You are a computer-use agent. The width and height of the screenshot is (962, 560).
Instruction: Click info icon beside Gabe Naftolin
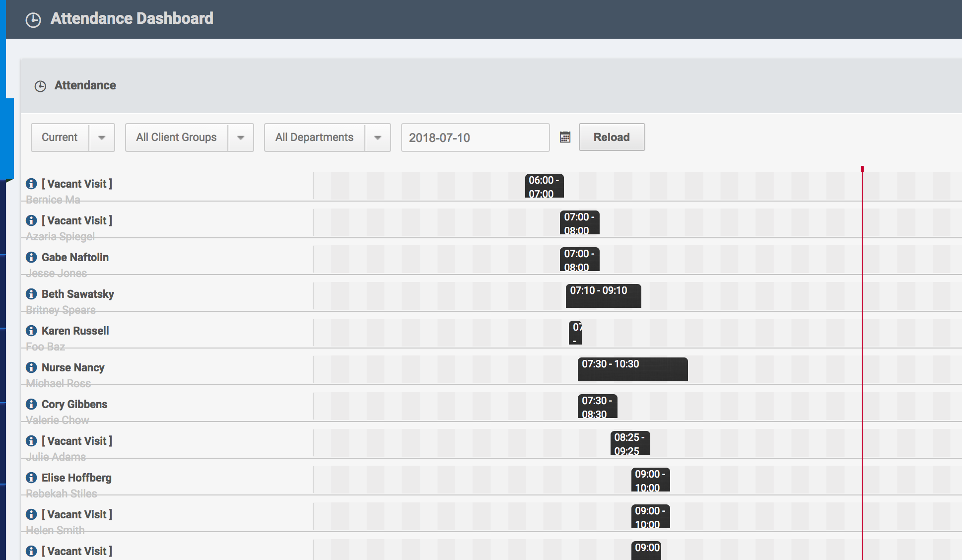[x=31, y=257]
